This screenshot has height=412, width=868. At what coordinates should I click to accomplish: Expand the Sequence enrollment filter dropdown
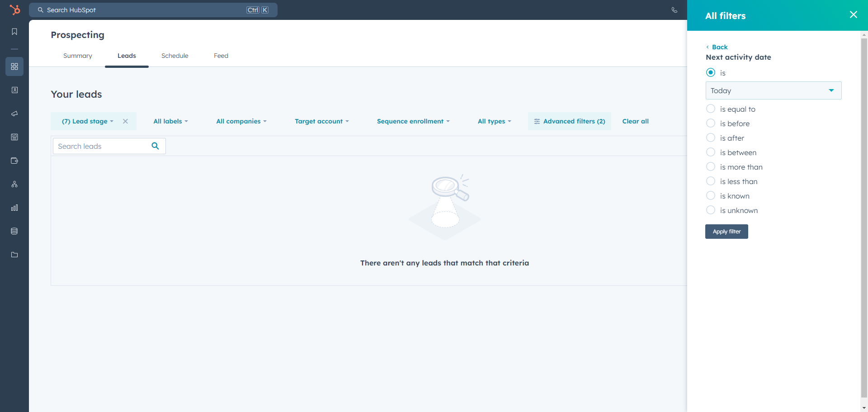click(413, 121)
